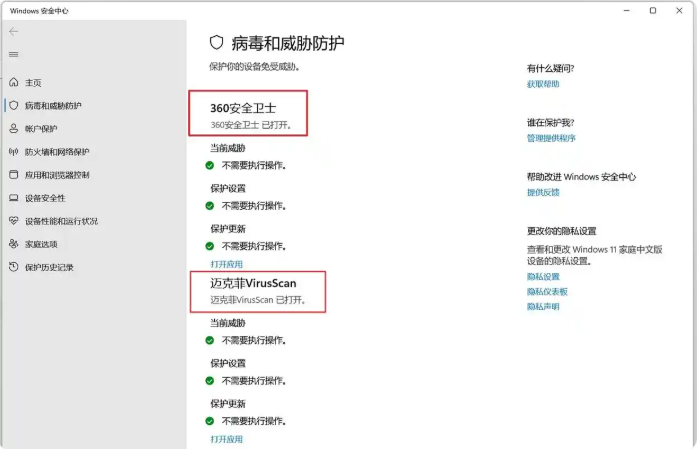This screenshot has height=449, width=697.
Task: Click the heart icon for 设备性能和运行状况
Action: 14,220
